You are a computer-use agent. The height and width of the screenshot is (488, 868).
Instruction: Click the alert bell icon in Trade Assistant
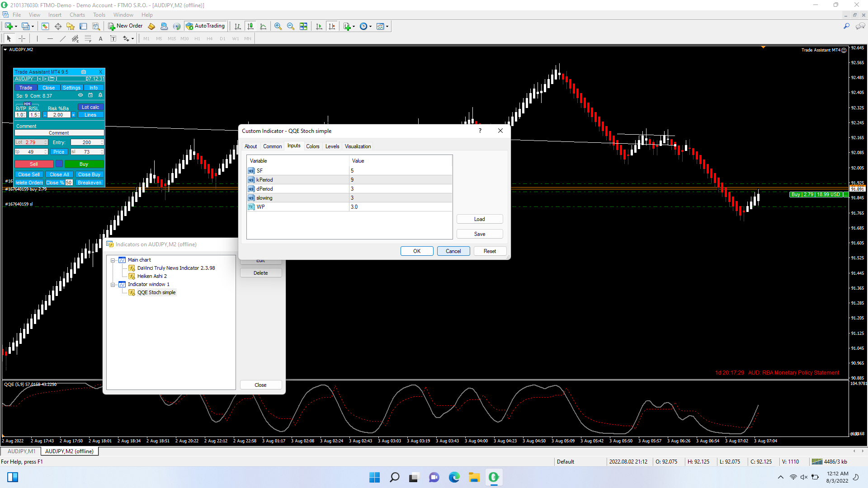click(100, 95)
